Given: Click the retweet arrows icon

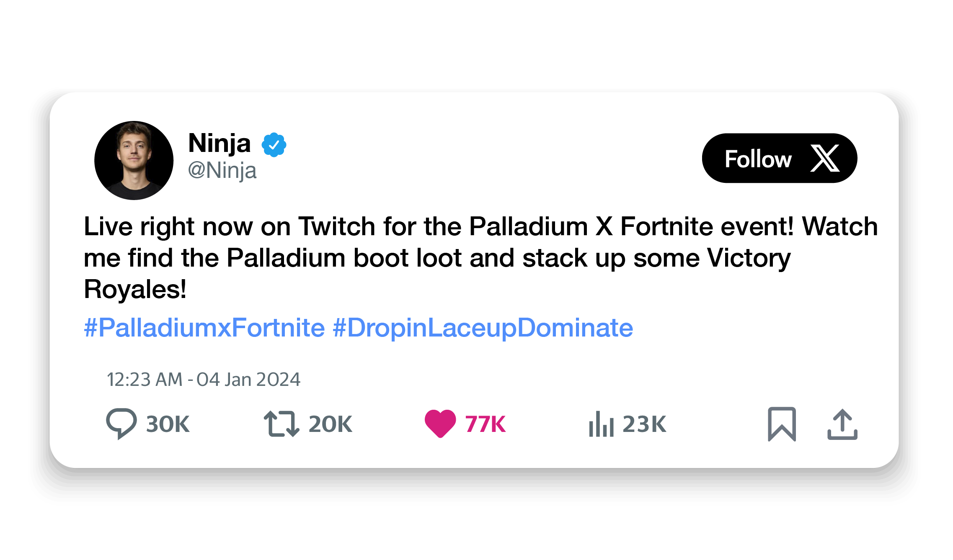Looking at the screenshot, I should pyautogui.click(x=282, y=424).
